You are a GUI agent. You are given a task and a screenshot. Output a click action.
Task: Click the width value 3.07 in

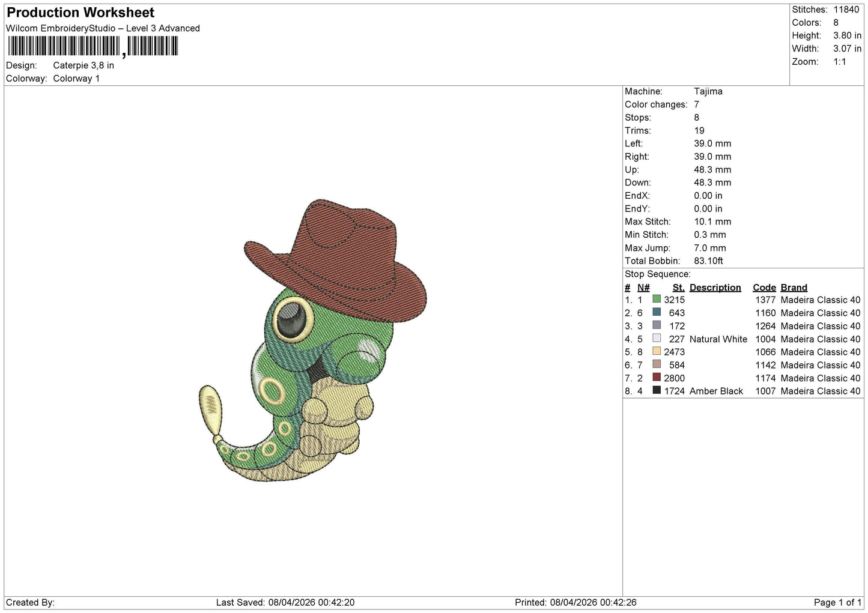(847, 49)
